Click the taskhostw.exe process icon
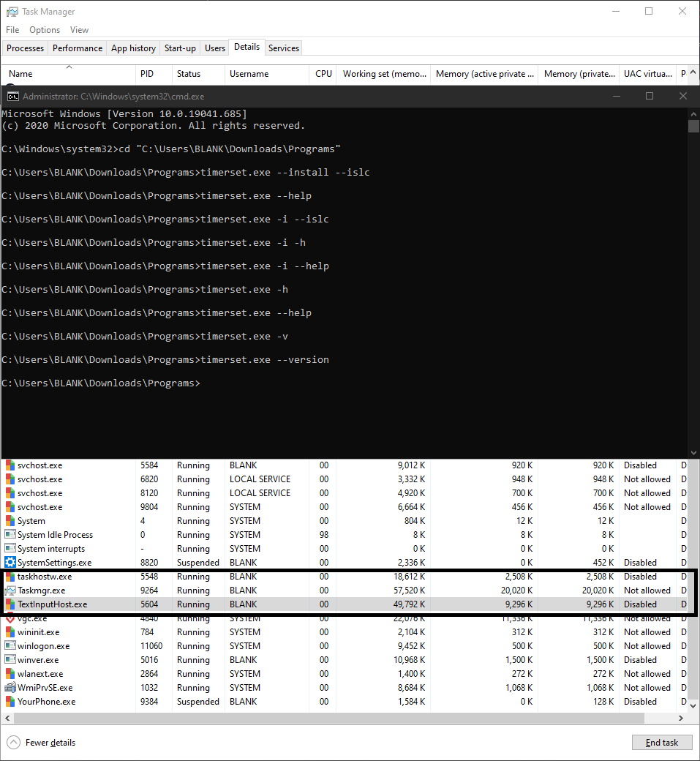 pyautogui.click(x=10, y=577)
